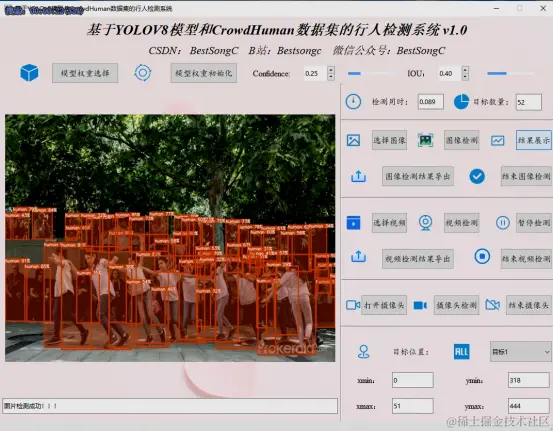Click the chart icon beside 结果展示

[497, 141]
